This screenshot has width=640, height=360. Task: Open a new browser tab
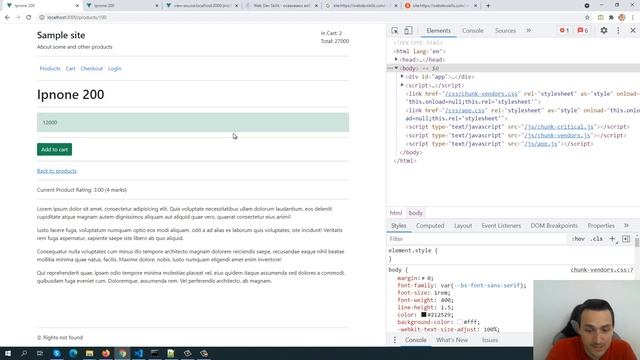tap(488, 6)
